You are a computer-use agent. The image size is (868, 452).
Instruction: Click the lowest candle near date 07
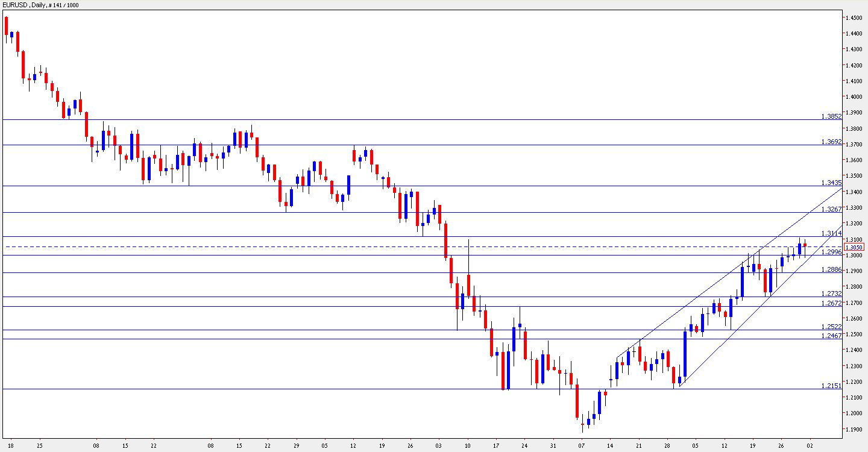click(582, 424)
